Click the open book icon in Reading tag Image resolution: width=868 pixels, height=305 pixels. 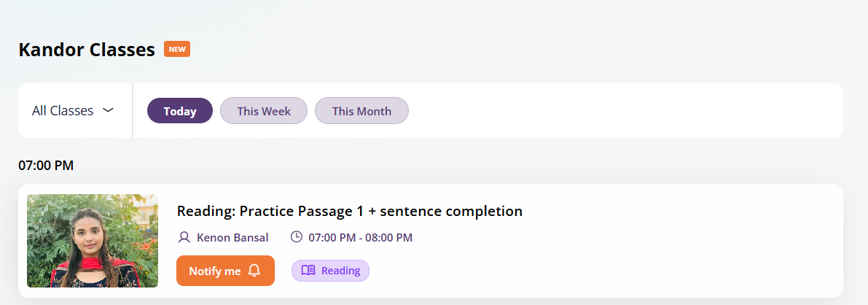point(308,271)
